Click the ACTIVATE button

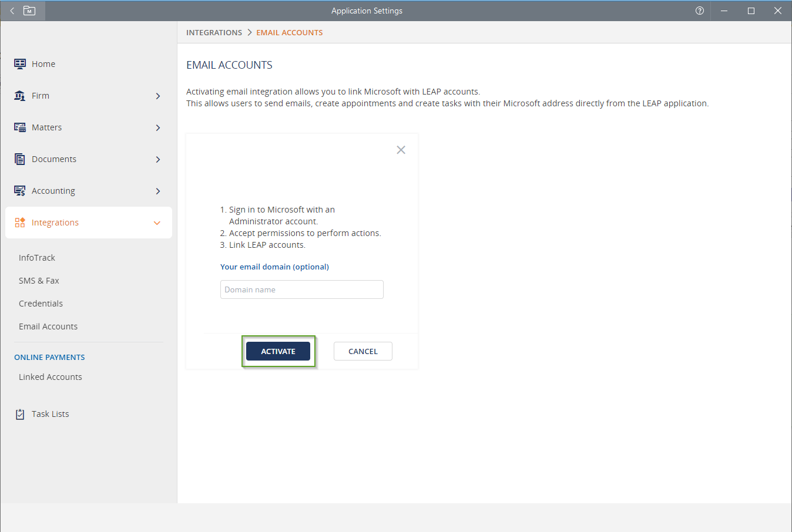point(278,351)
